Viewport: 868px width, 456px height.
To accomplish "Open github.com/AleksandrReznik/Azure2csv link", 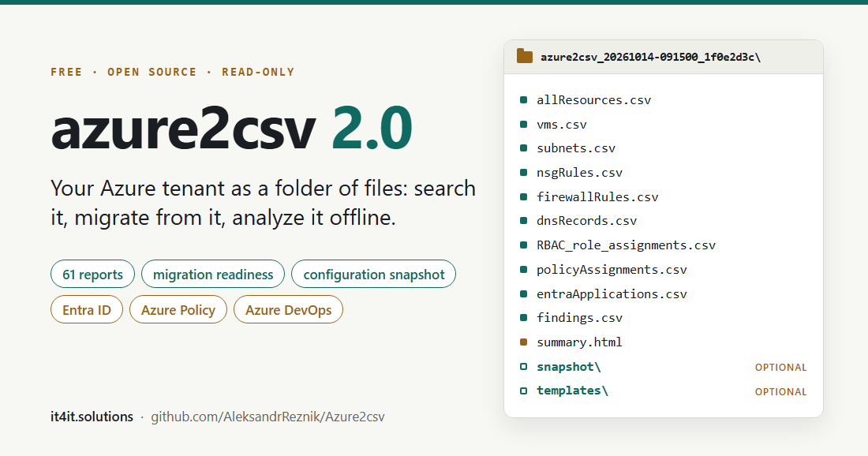I will (268, 417).
